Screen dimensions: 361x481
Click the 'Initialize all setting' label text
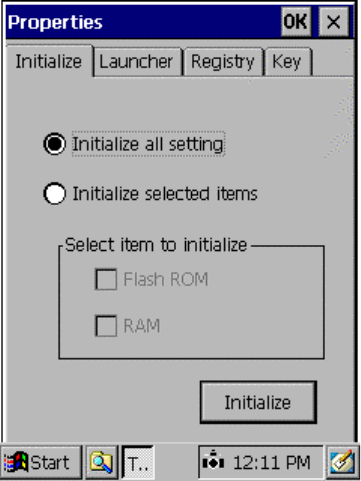148,144
